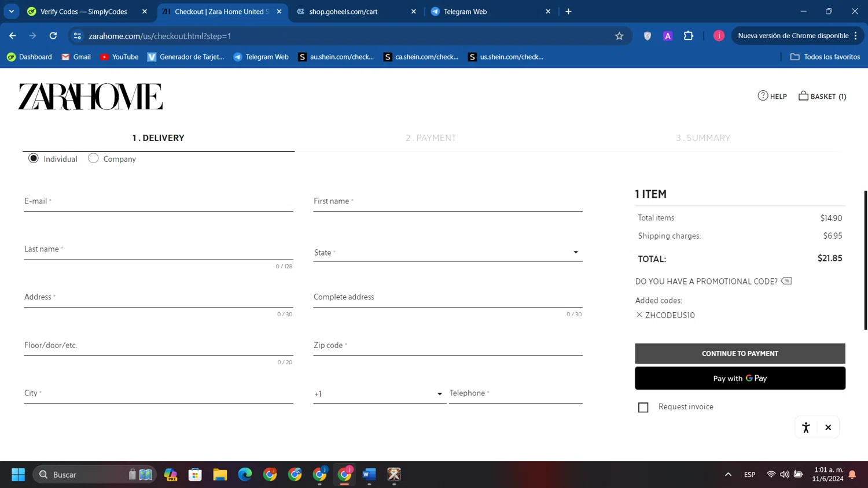Switch to Verify Codes — SimplyCodes tab
868x488 pixels.
tap(87, 12)
